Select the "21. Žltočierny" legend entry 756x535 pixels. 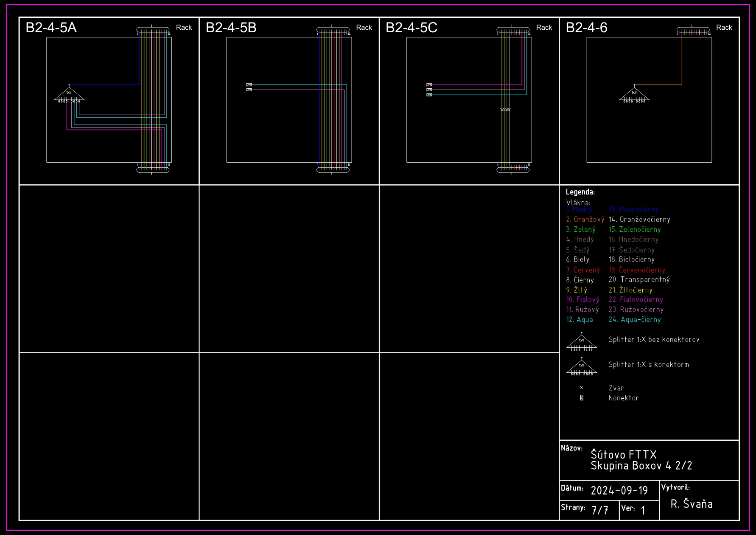[x=630, y=290]
